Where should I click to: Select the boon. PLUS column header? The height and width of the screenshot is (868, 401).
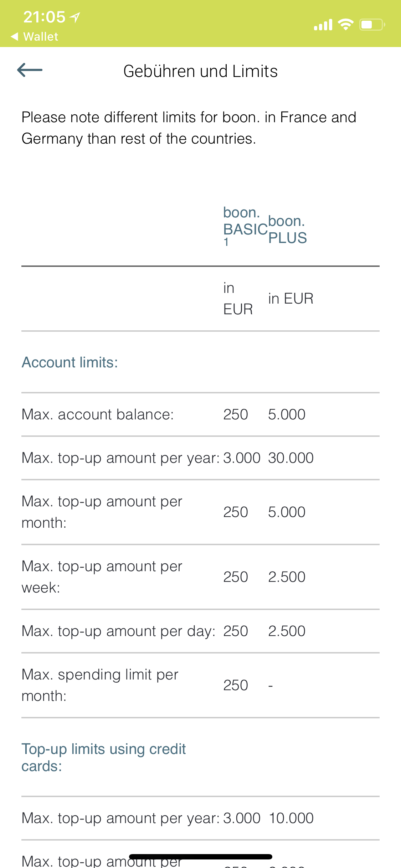[x=287, y=229]
